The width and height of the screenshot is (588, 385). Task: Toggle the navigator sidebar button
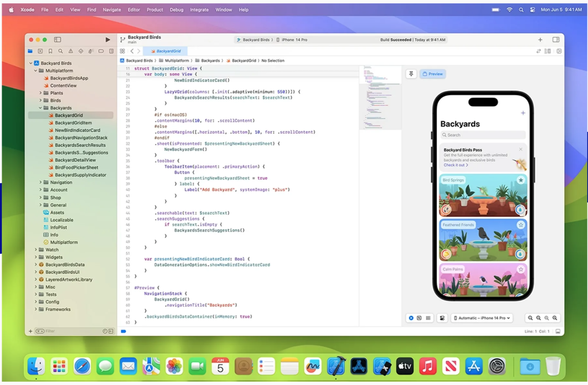tap(58, 39)
